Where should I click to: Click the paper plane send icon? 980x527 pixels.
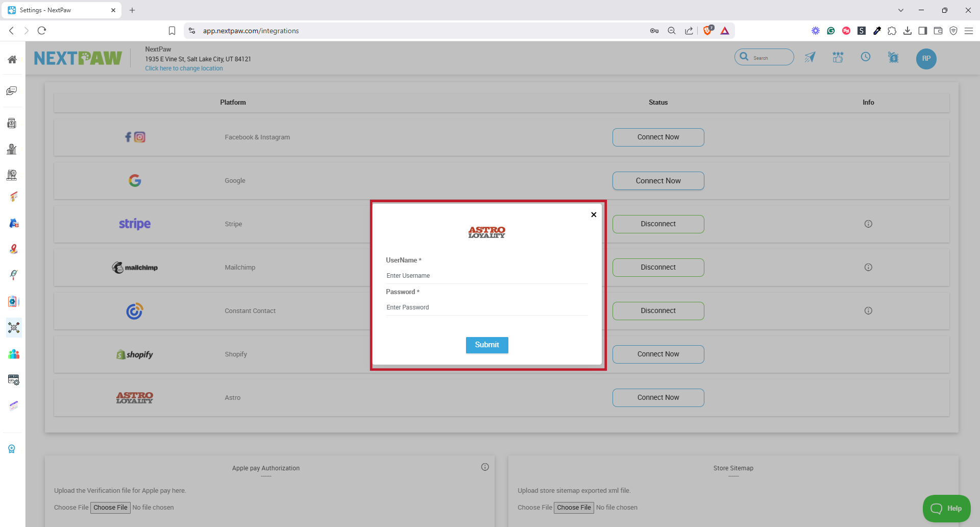810,57
